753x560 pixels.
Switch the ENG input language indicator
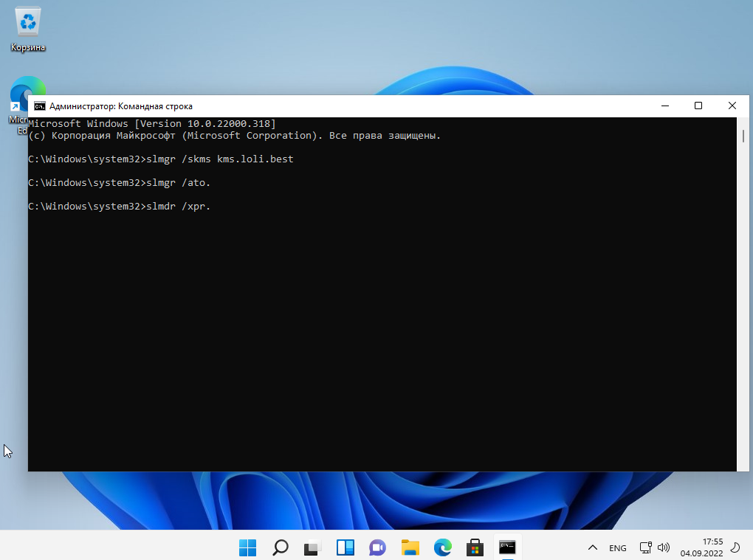pyautogui.click(x=618, y=548)
